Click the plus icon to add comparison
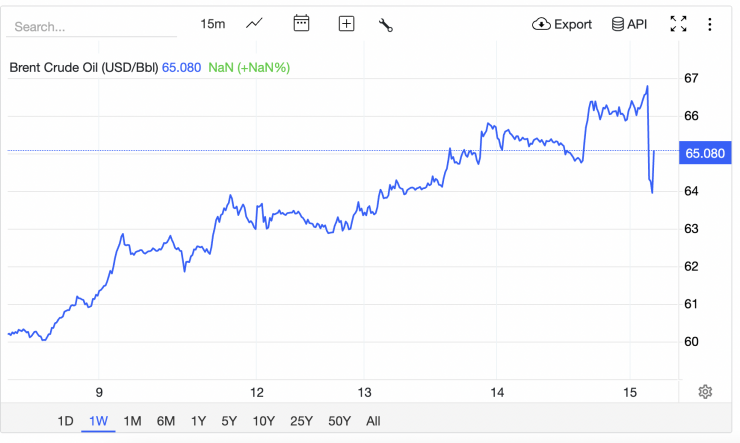 point(346,24)
